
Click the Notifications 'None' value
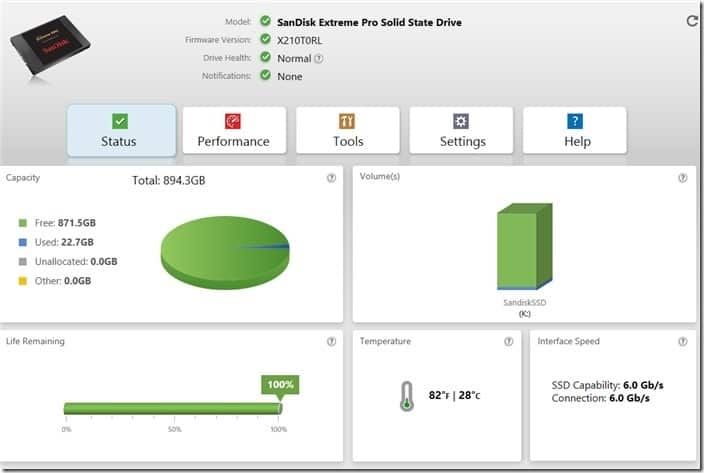[290, 76]
